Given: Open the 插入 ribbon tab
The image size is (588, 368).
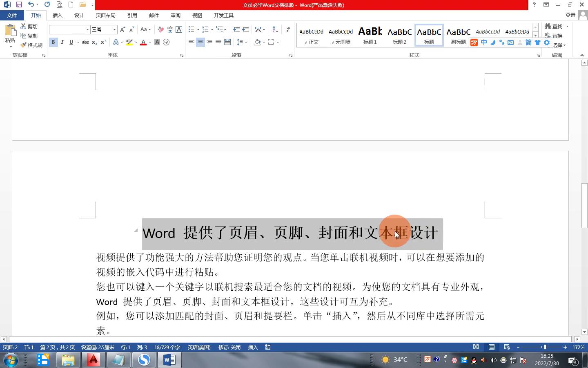Looking at the screenshot, I should [57, 15].
